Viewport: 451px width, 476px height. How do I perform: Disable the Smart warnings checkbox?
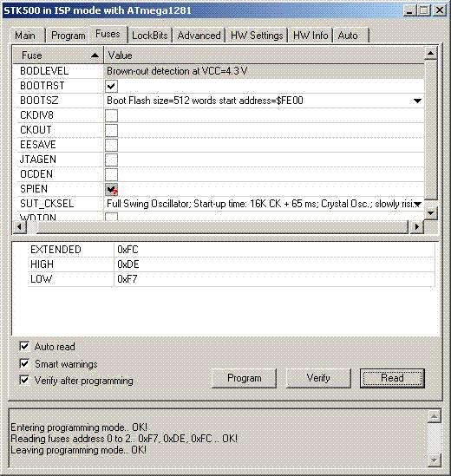tap(24, 363)
